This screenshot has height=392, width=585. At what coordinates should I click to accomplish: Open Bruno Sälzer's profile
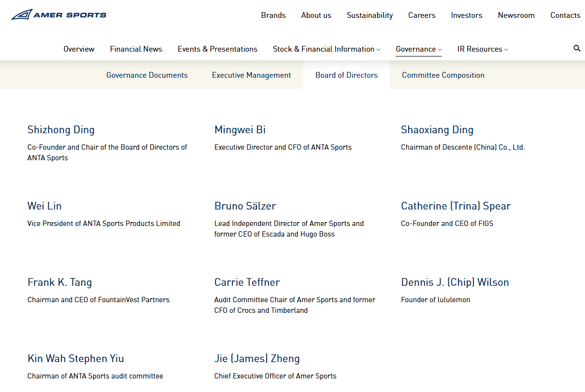tap(245, 206)
